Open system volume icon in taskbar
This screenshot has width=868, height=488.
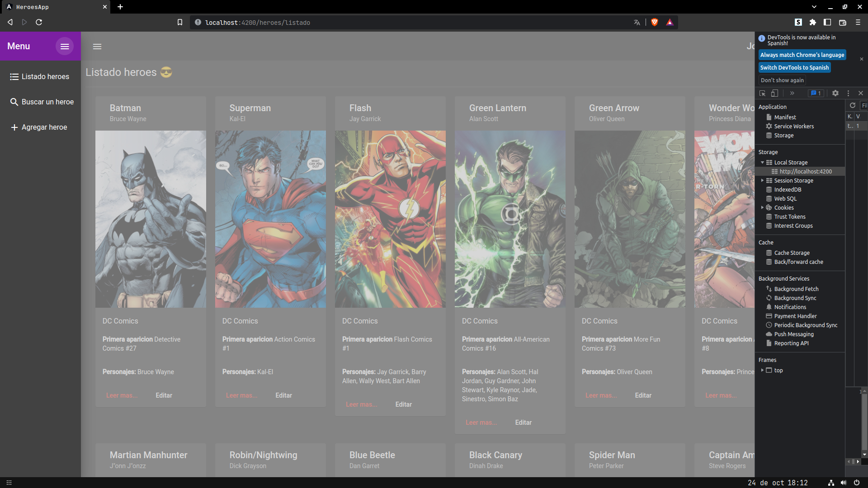pos(844,483)
